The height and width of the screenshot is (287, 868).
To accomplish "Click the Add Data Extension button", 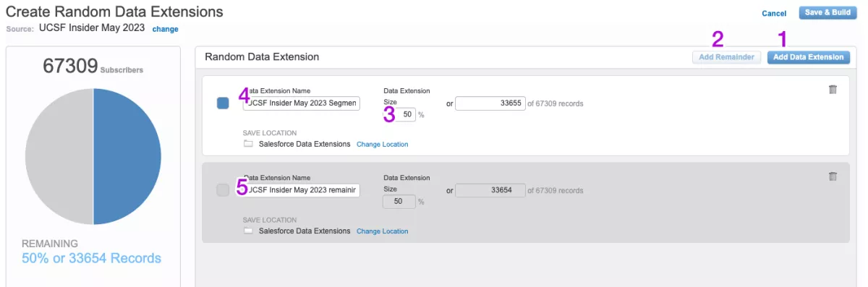I will [808, 57].
